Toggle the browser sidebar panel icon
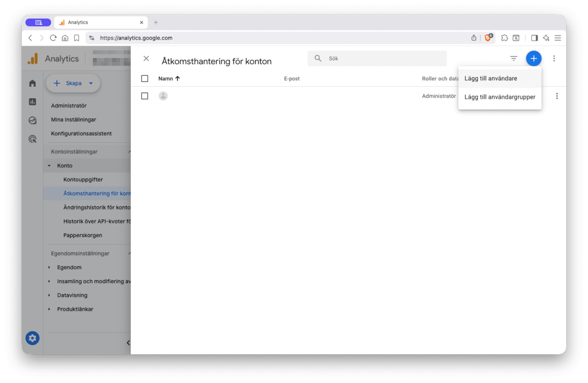Viewport: 588px width, 383px height. point(535,38)
